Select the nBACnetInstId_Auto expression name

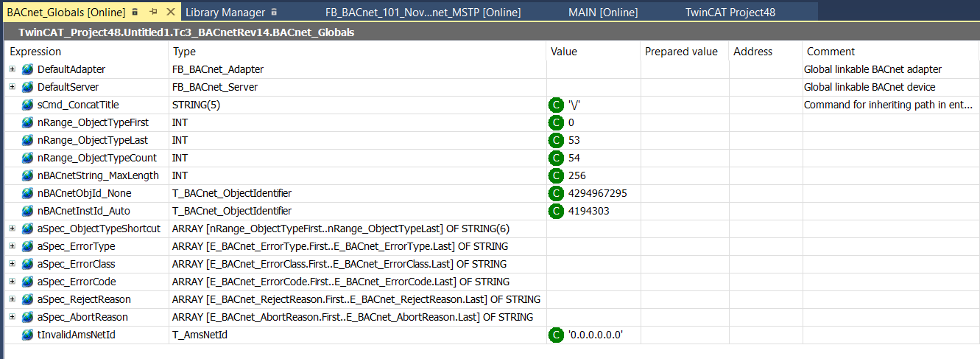[84, 211]
